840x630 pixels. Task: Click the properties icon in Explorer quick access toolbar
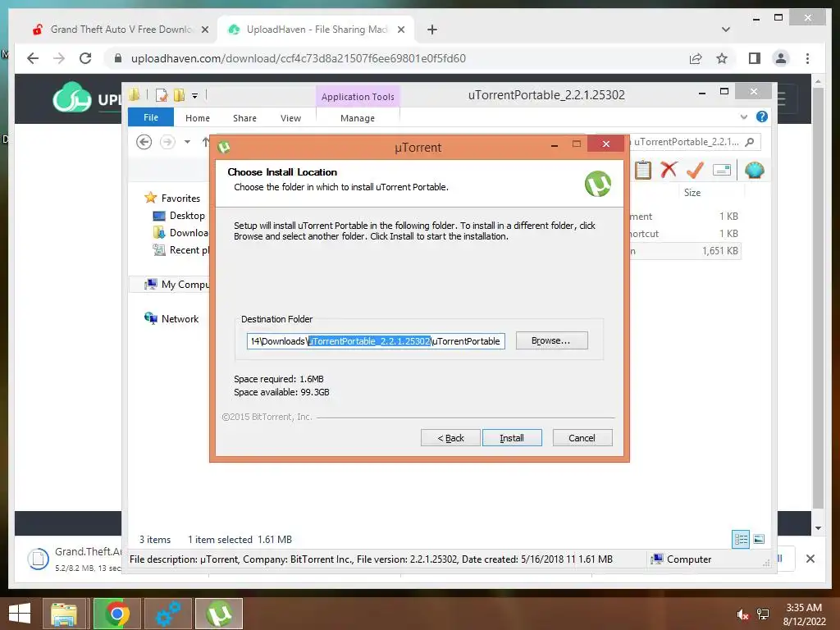pyautogui.click(x=162, y=95)
